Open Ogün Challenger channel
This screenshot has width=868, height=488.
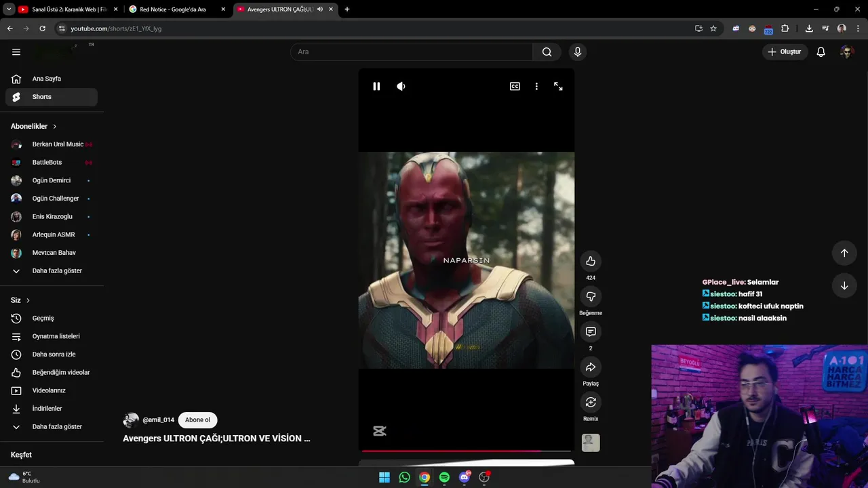coord(52,199)
